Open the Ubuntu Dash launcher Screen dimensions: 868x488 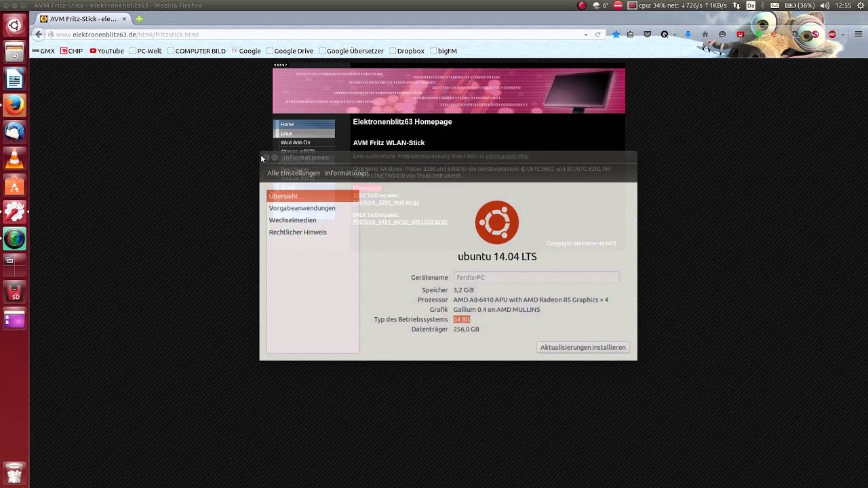[14, 26]
